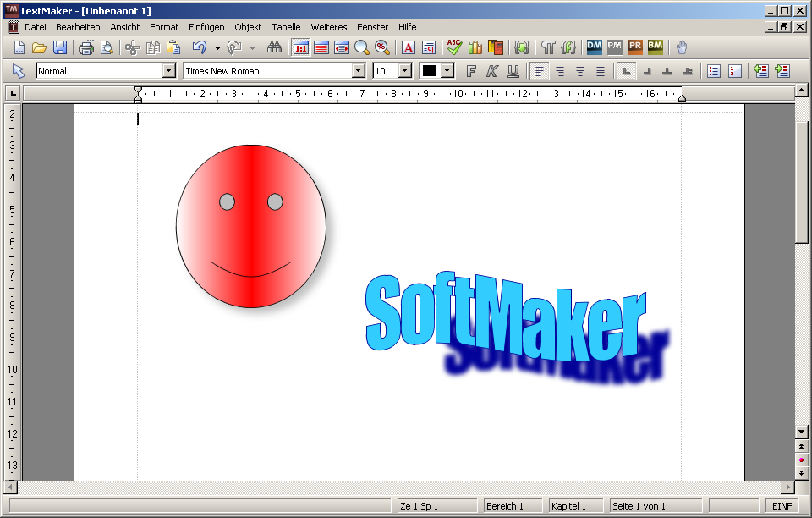Toggle bulleted list formatting
This screenshot has height=518, width=812.
click(x=714, y=71)
